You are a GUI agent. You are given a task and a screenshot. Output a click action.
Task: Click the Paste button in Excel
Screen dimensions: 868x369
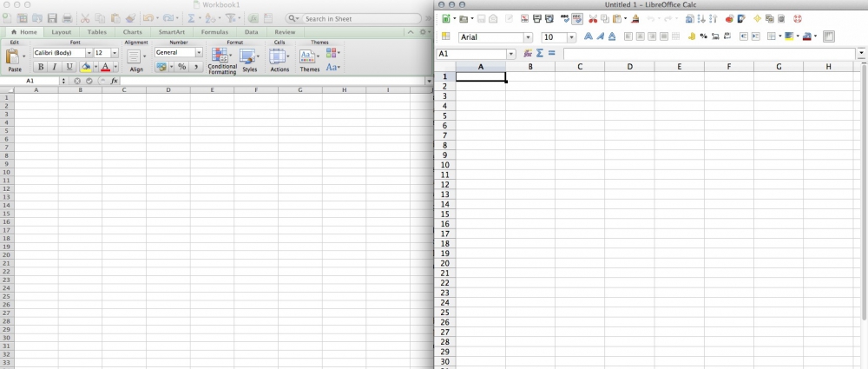pyautogui.click(x=14, y=59)
